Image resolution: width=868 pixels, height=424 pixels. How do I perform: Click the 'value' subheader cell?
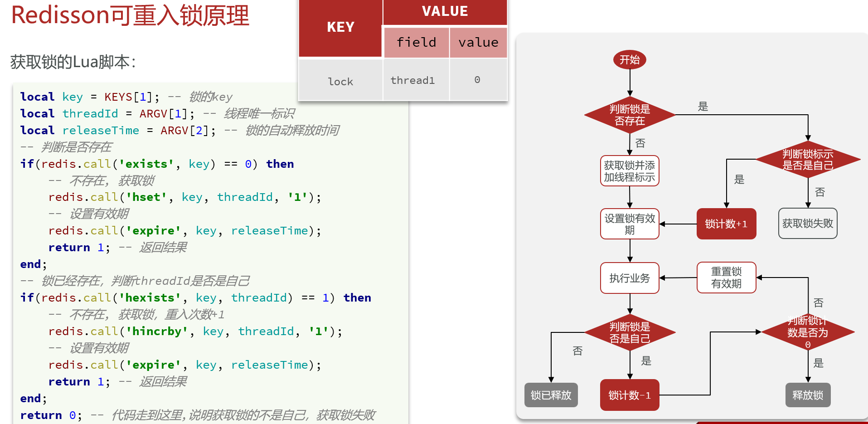point(478,42)
